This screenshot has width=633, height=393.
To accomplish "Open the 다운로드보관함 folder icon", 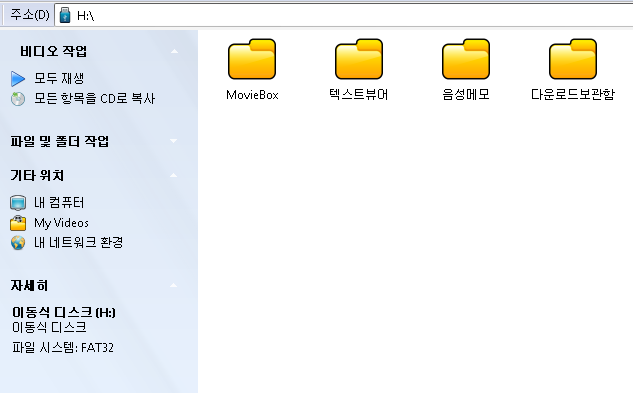I will pyautogui.click(x=573, y=59).
